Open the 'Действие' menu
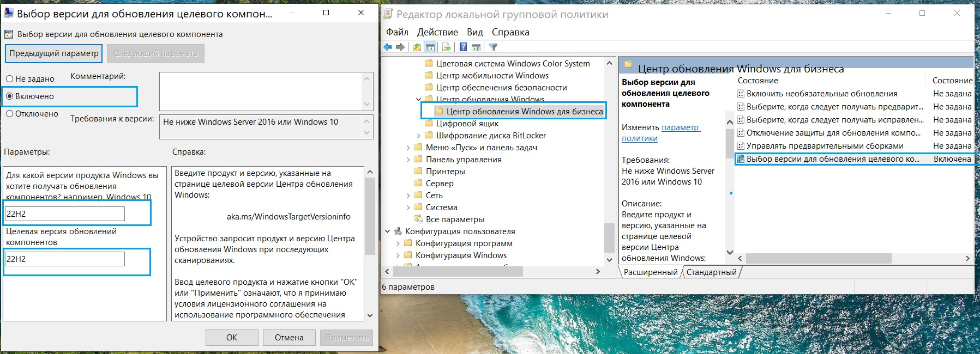The image size is (980, 354). [437, 32]
